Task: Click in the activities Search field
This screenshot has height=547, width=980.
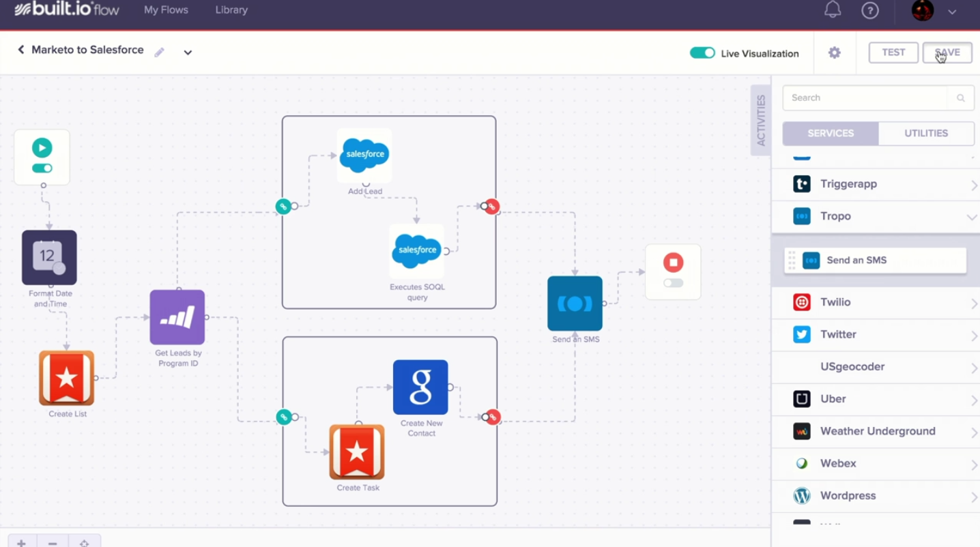Action: pyautogui.click(x=865, y=98)
